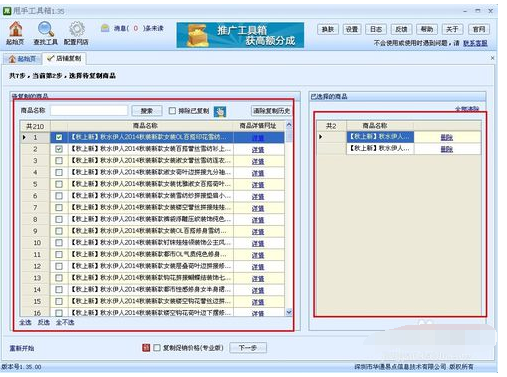507x377 pixels.
Task: Click the 商品详情网址 column header
Action: (258, 126)
